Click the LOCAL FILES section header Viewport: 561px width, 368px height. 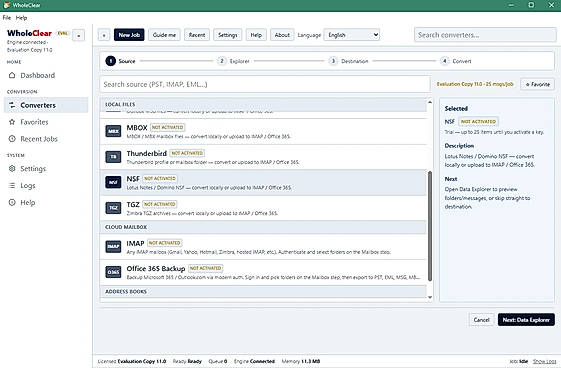263,104
